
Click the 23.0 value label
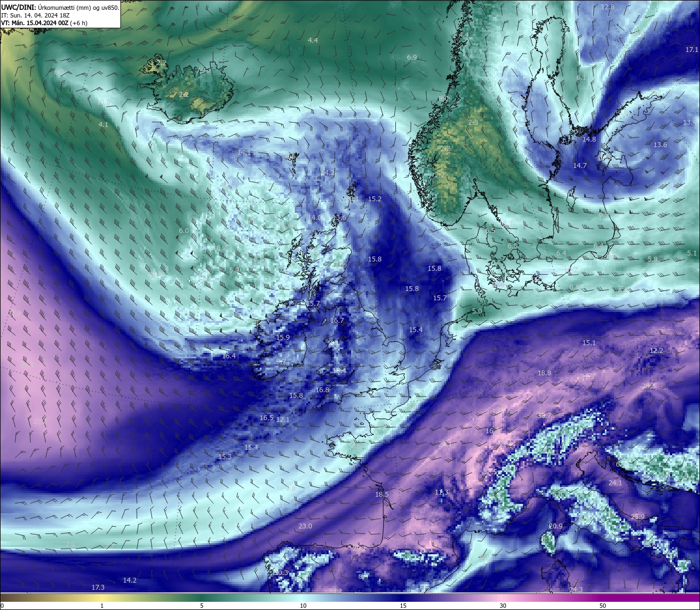click(x=305, y=526)
